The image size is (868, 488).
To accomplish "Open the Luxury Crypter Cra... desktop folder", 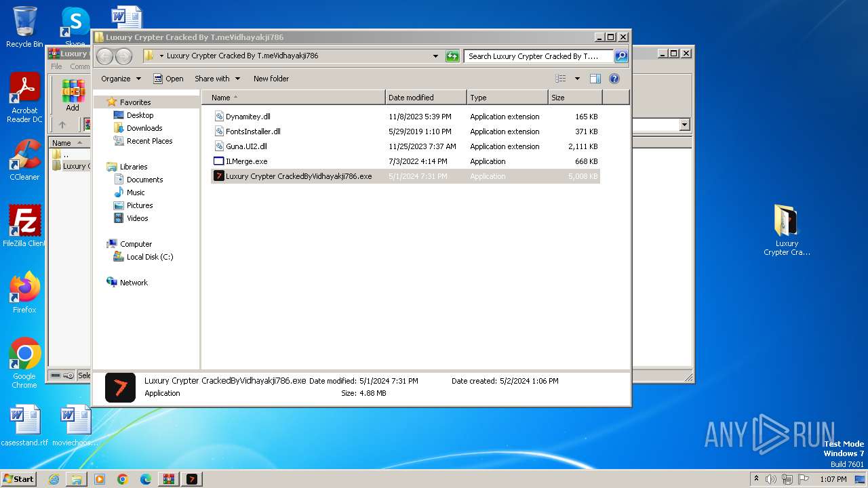I will pos(787,230).
